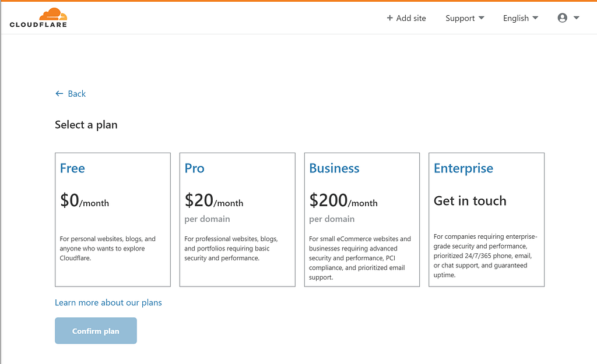Click the Get in touch text on Enterprise
Screen dimensions: 597x364
pos(470,200)
